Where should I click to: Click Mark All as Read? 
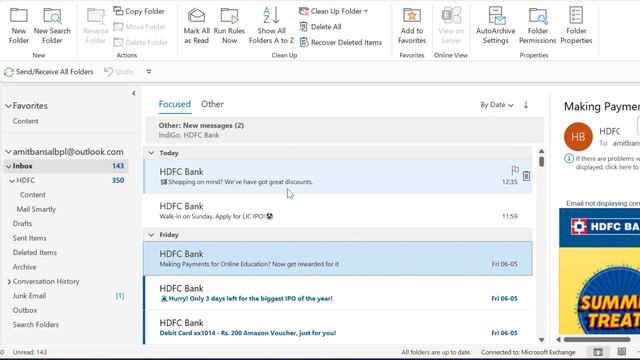[x=196, y=26]
